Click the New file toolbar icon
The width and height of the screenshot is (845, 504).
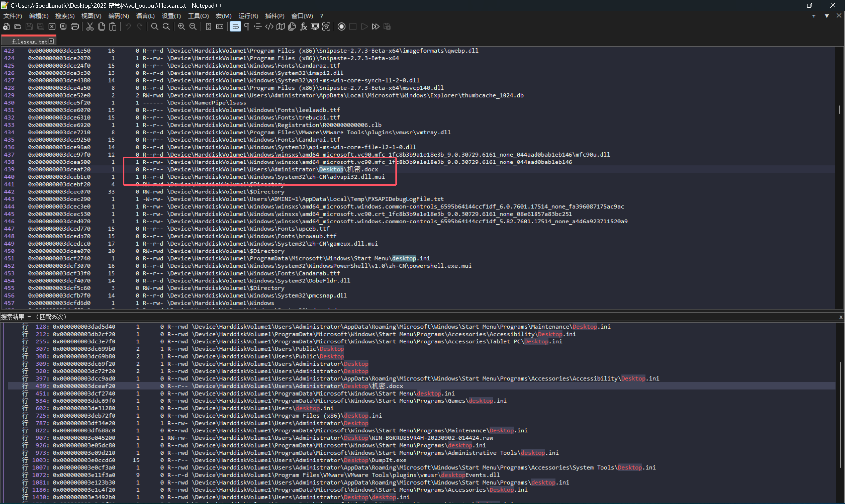[6, 26]
